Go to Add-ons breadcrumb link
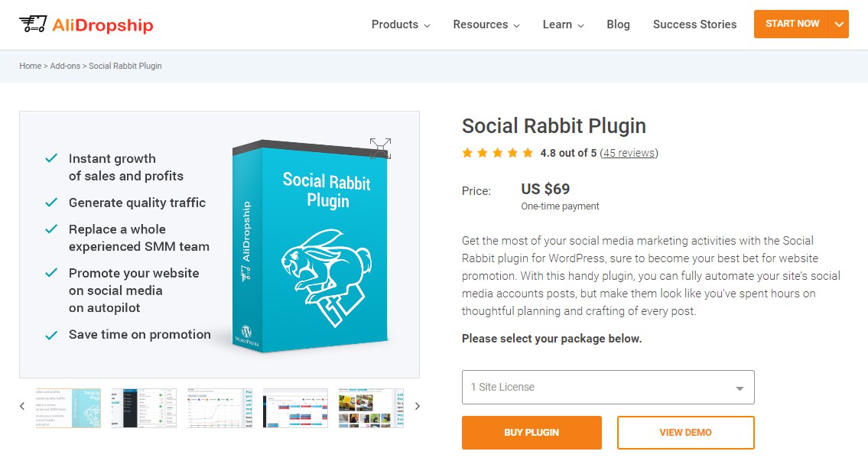Image resolution: width=868 pixels, height=461 pixels. coord(66,66)
